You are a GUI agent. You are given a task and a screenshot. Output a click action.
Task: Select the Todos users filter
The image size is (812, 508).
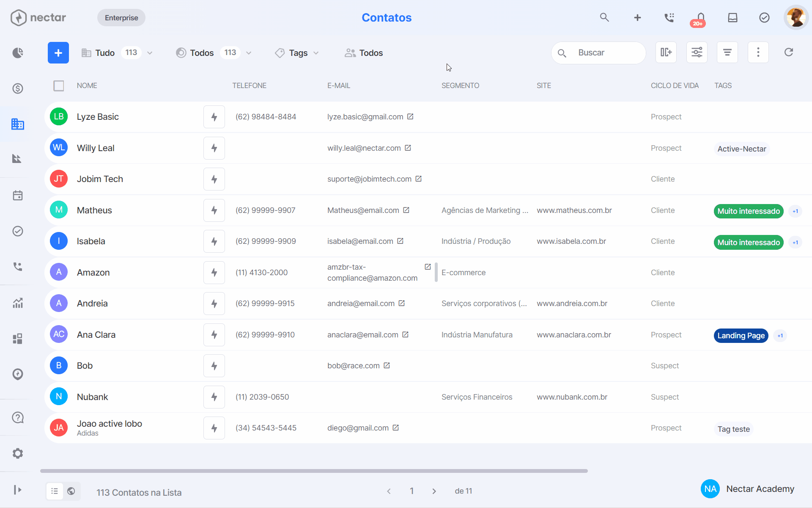click(364, 53)
